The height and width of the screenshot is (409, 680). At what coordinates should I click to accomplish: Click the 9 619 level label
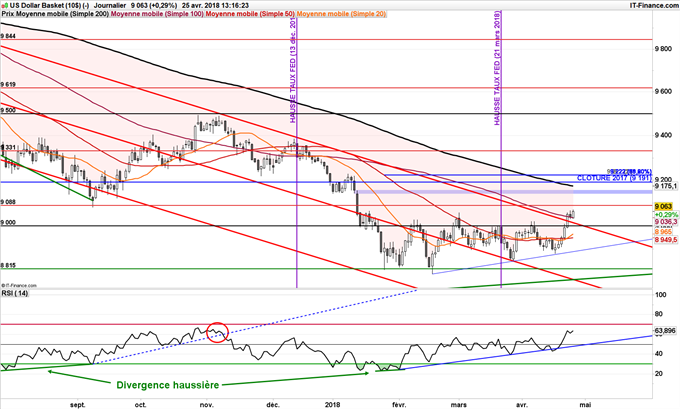tap(8, 85)
